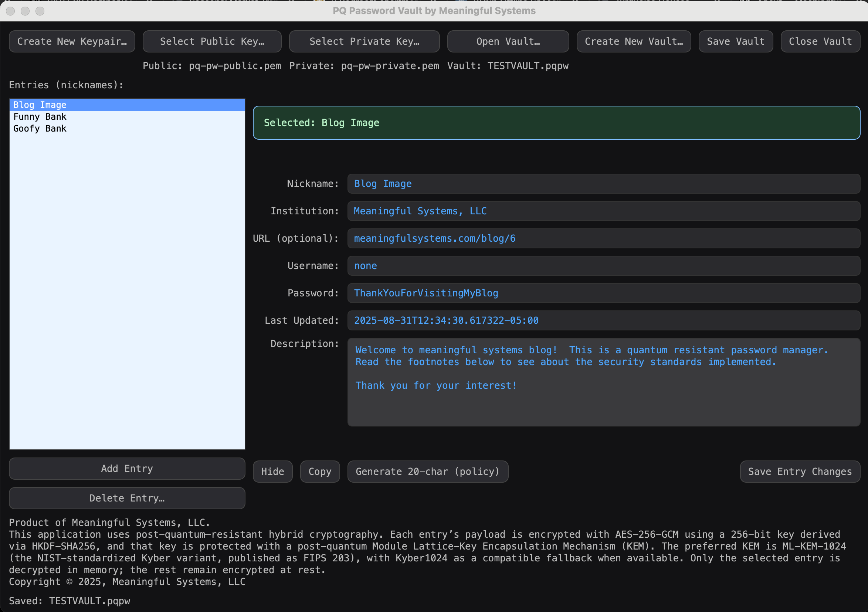
Task: Select the Blog Image entry in list
Action: coord(127,105)
